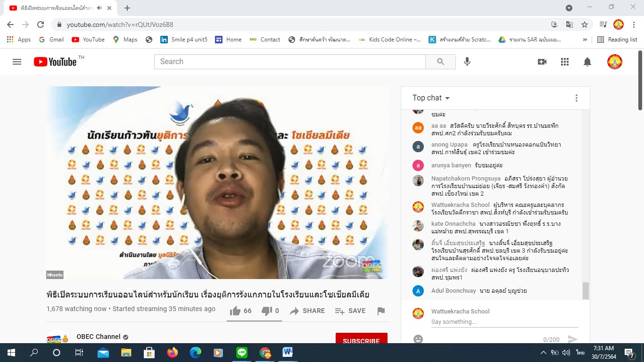
Task: Open Firefox from the taskbar
Action: [173, 352]
